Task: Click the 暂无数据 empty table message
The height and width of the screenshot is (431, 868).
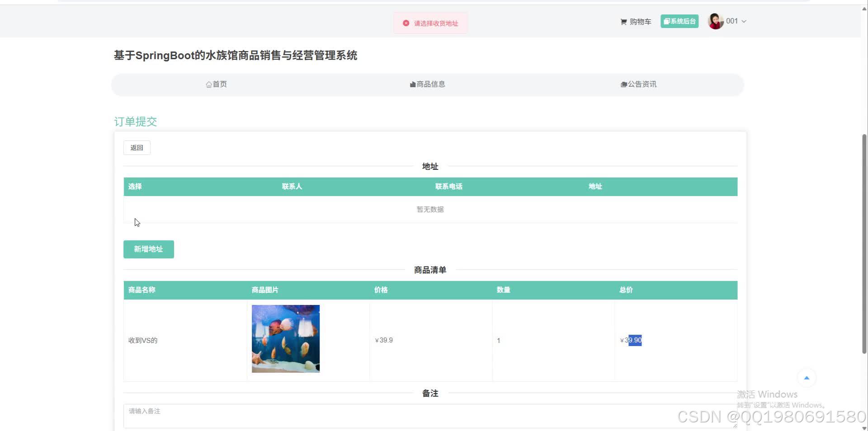Action: [430, 210]
